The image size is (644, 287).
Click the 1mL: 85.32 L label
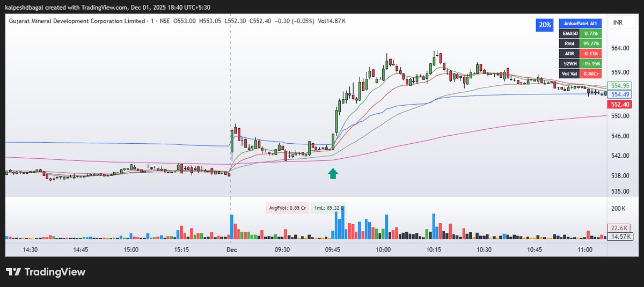(328, 208)
